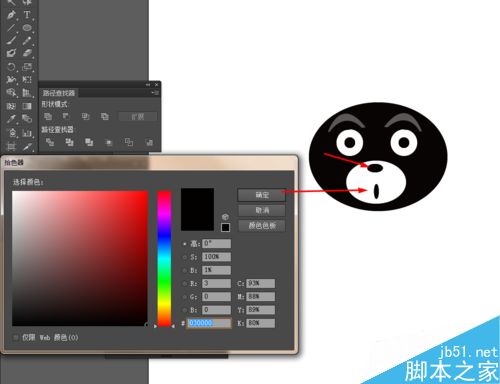Click the hue degree input field
500x384 pixels.
pos(216,244)
